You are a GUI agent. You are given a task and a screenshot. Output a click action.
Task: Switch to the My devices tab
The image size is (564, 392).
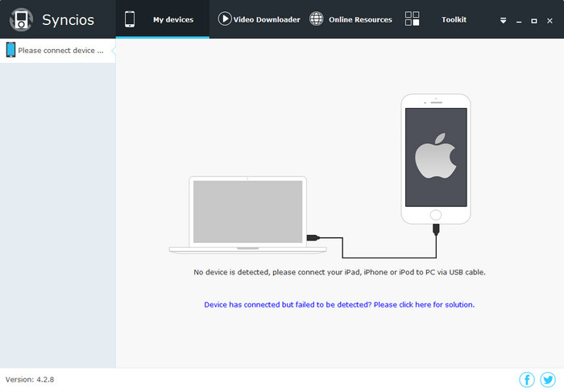pyautogui.click(x=173, y=19)
